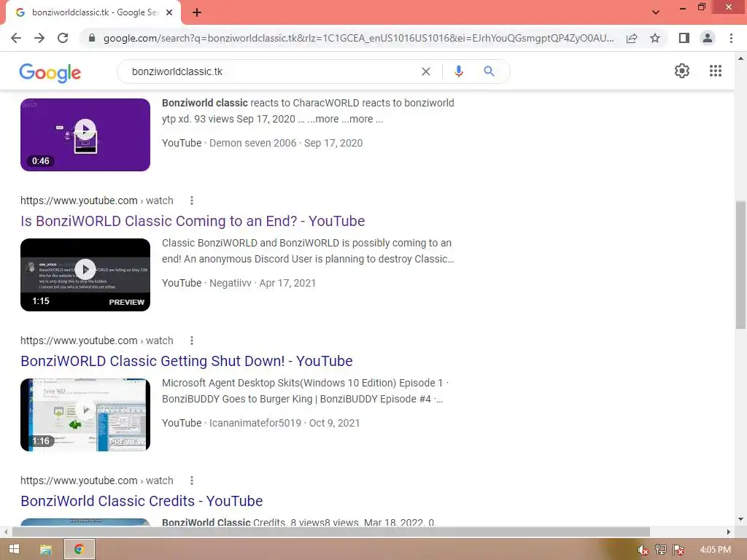This screenshot has width=747, height=560.
Task: Click the muted volume tray icon
Action: (643, 550)
